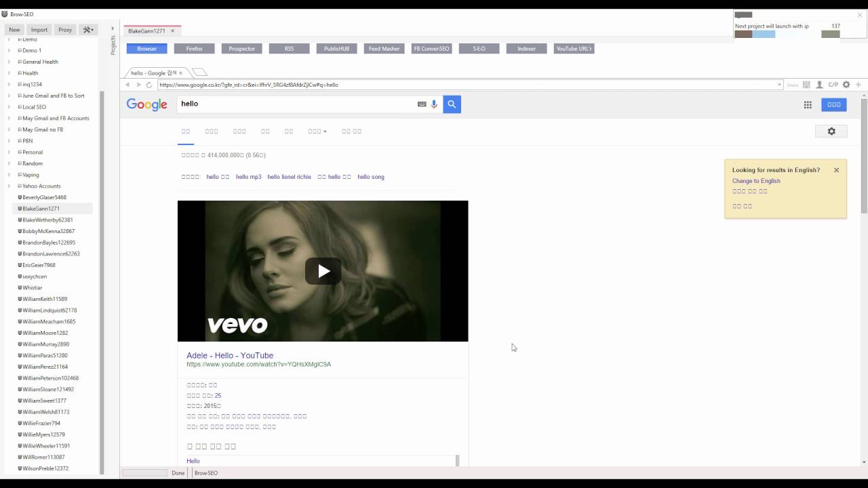Open the Google apps grid icon
Screen dimensions: 868x488
(x=808, y=104)
